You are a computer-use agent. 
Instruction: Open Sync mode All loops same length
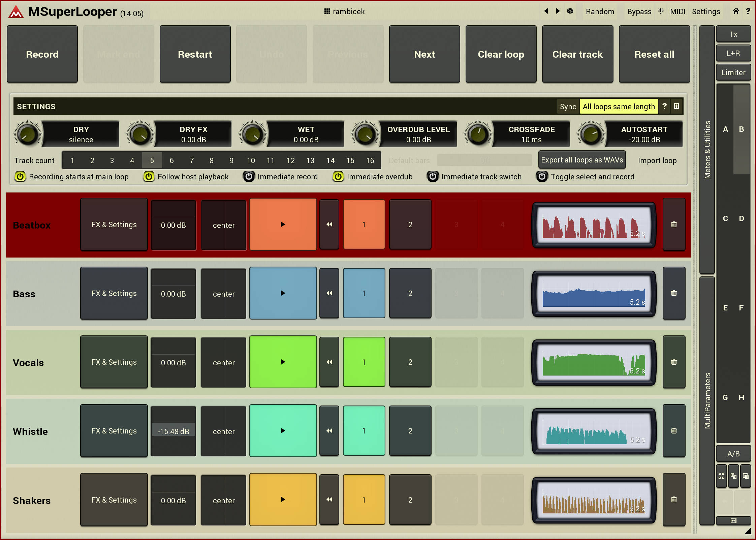(x=619, y=107)
